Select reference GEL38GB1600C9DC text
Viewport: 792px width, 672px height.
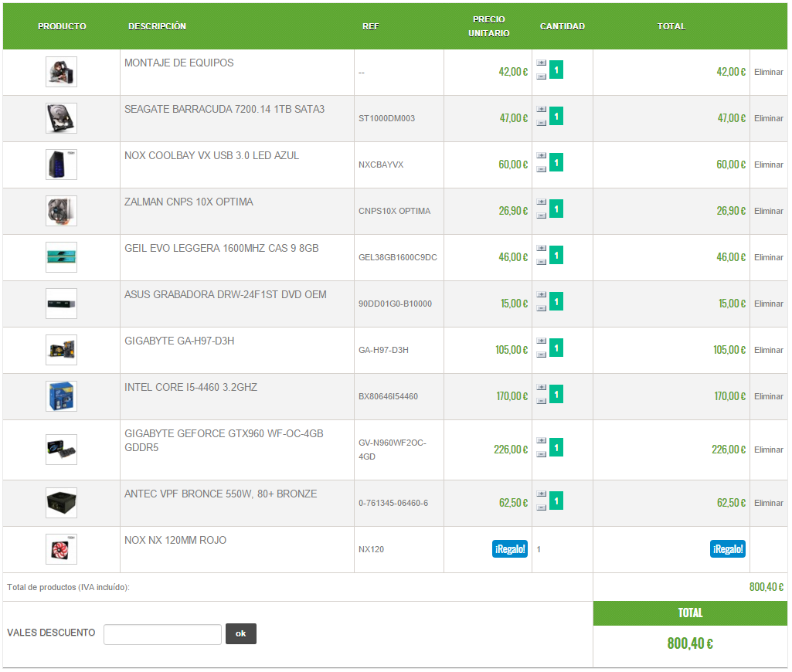click(398, 257)
